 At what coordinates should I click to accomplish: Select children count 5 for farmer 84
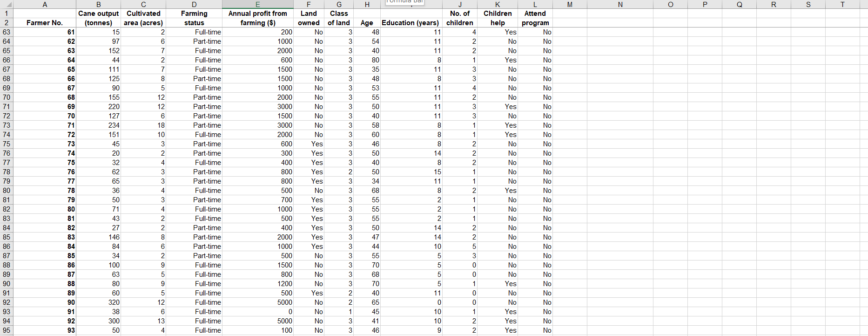click(460, 247)
